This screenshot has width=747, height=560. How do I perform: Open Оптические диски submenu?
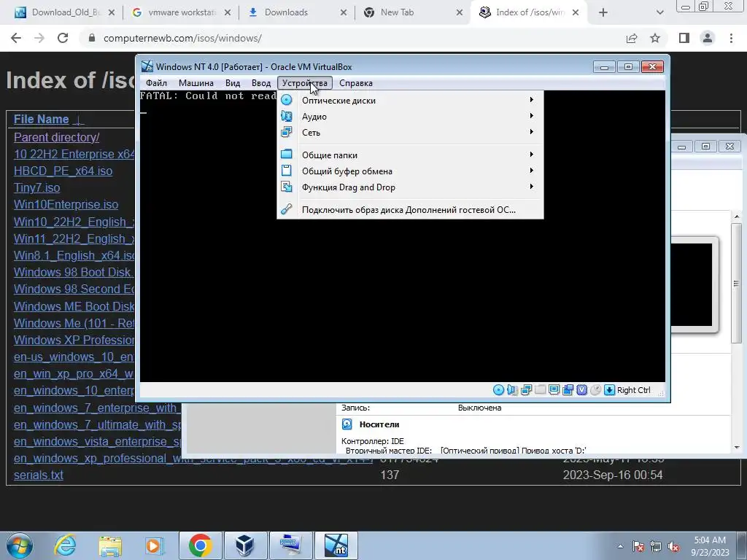pyautogui.click(x=410, y=100)
